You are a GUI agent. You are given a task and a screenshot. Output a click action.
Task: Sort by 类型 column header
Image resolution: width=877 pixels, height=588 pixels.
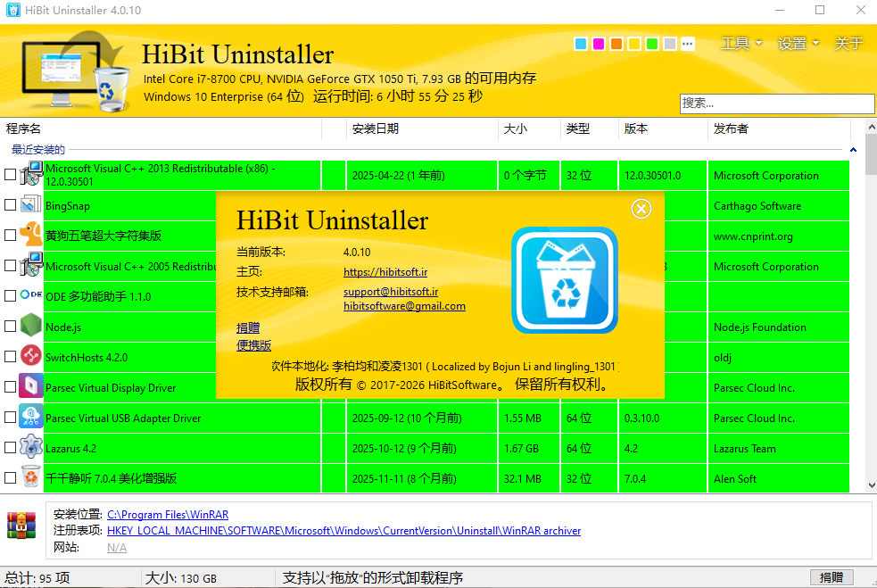coord(590,128)
